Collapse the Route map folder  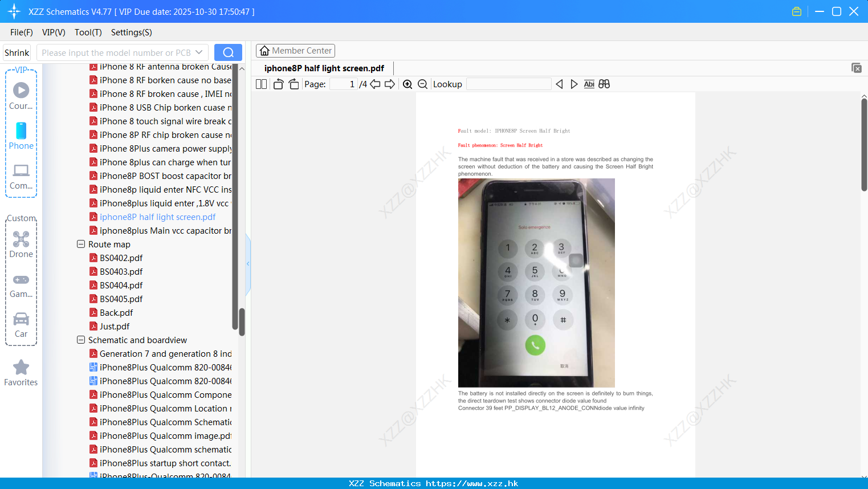click(x=81, y=244)
